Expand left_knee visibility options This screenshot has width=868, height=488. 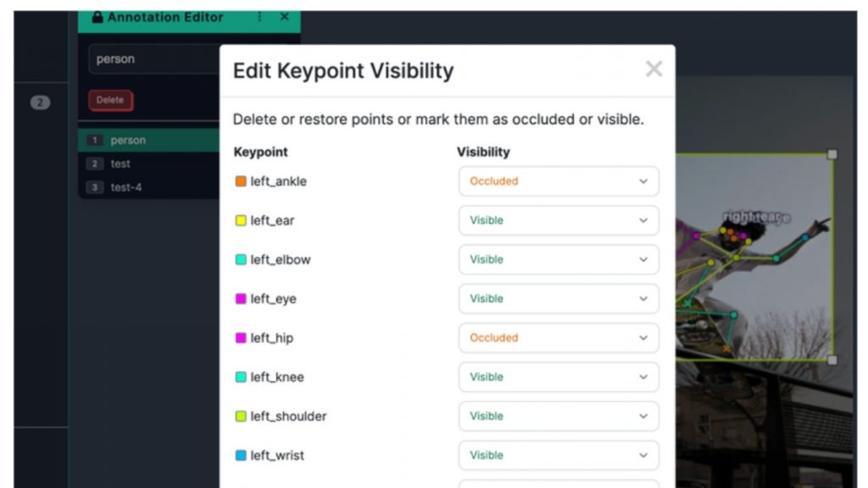[559, 377]
